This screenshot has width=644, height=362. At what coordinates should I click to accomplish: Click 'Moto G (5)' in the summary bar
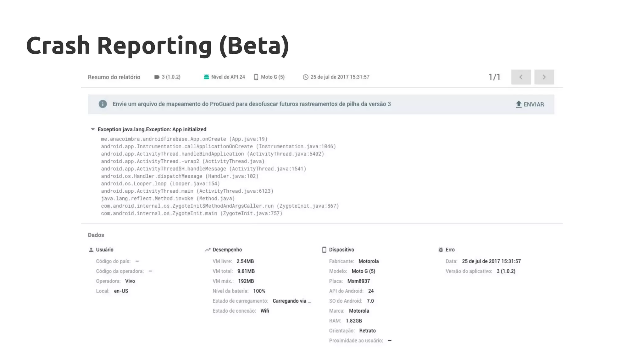pyautogui.click(x=273, y=77)
